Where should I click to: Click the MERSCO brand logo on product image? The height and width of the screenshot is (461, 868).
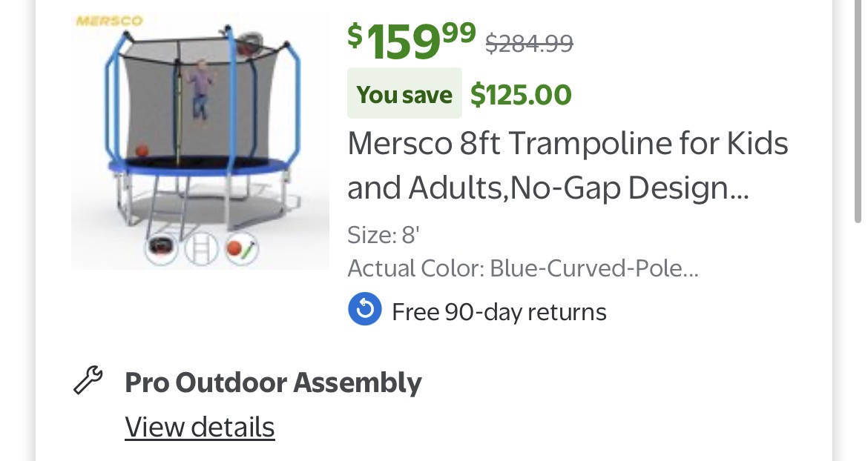109,21
